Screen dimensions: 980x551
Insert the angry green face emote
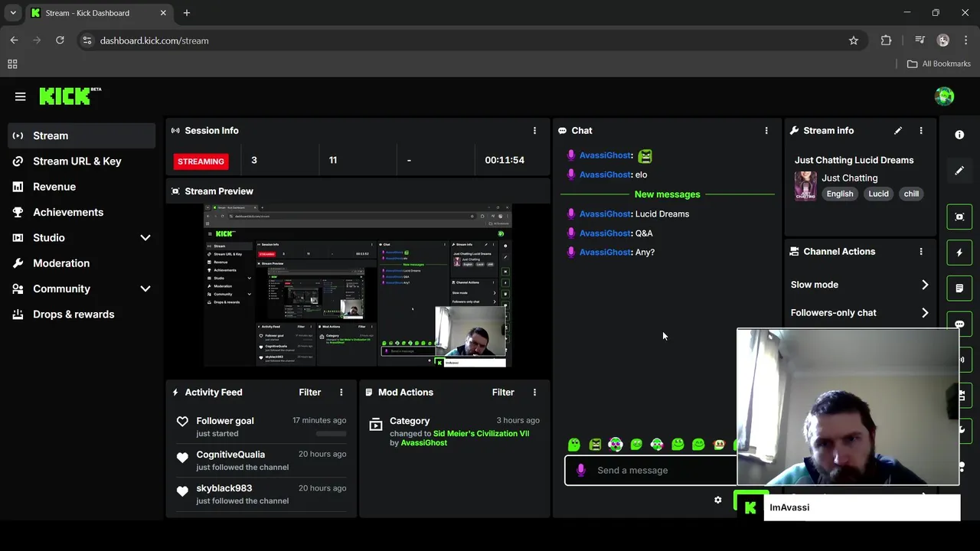595,444
